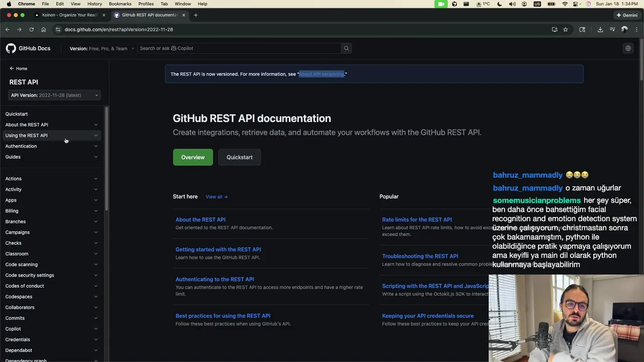Expand the Billing sidebar section
The width and height of the screenshot is (644, 362).
pyautogui.click(x=51, y=211)
